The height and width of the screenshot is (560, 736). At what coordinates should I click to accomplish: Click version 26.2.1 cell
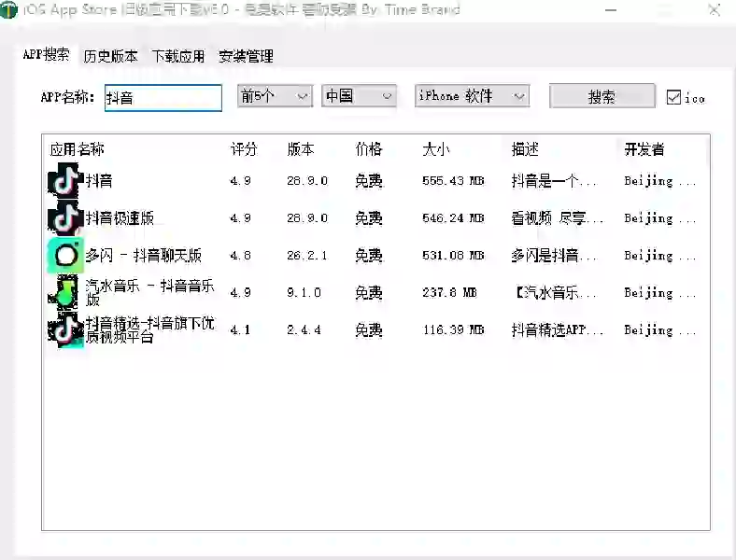(x=307, y=256)
